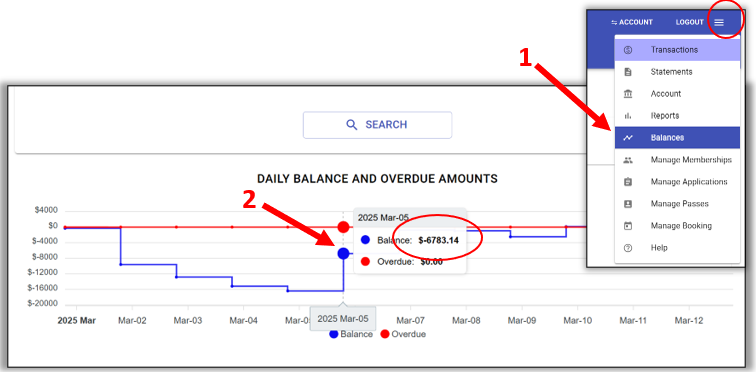Click the Reports bar chart icon

point(627,116)
